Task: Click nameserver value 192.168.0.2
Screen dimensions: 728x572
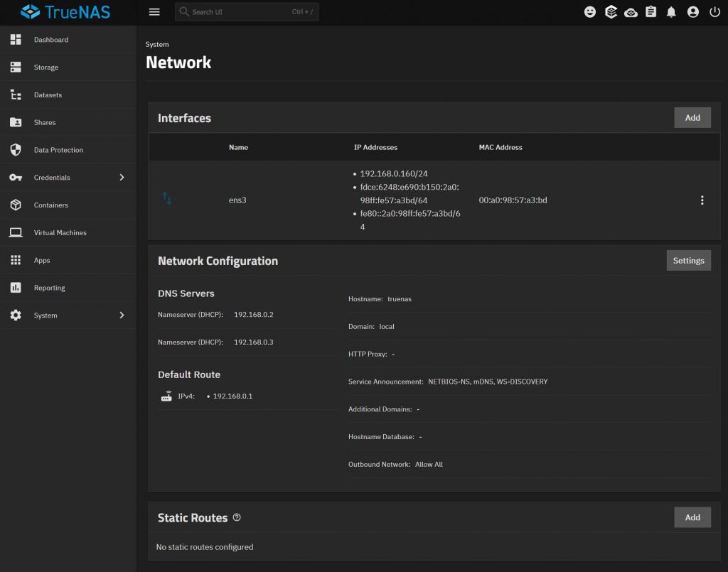Action: coord(254,315)
